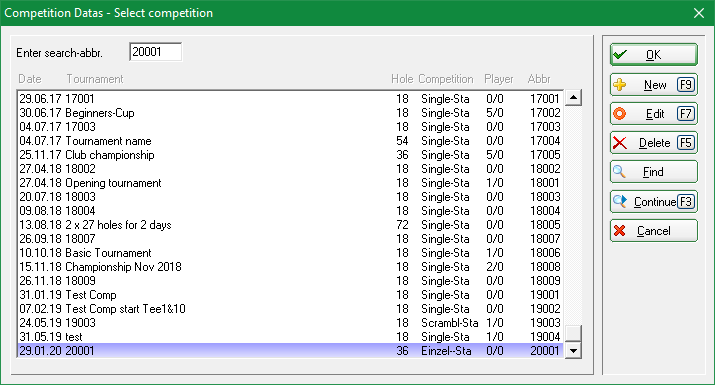
Task: Click the F9 shortcut badge on New
Action: click(686, 84)
